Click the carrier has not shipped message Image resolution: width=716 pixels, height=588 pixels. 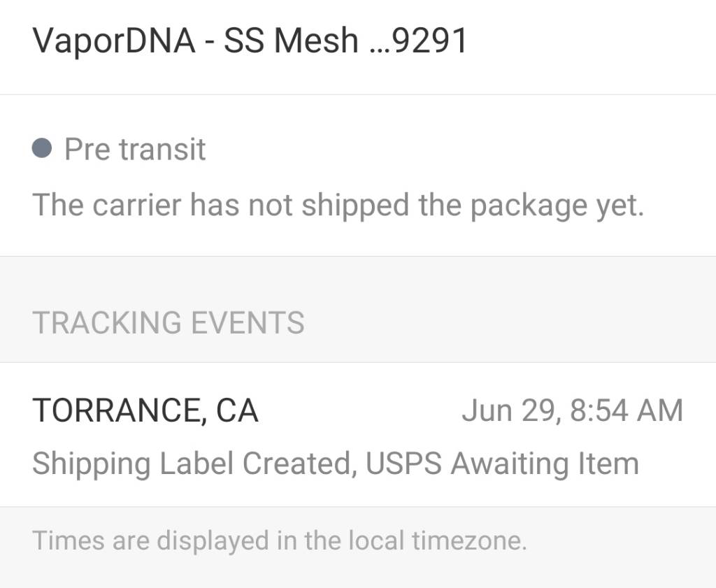tap(338, 205)
